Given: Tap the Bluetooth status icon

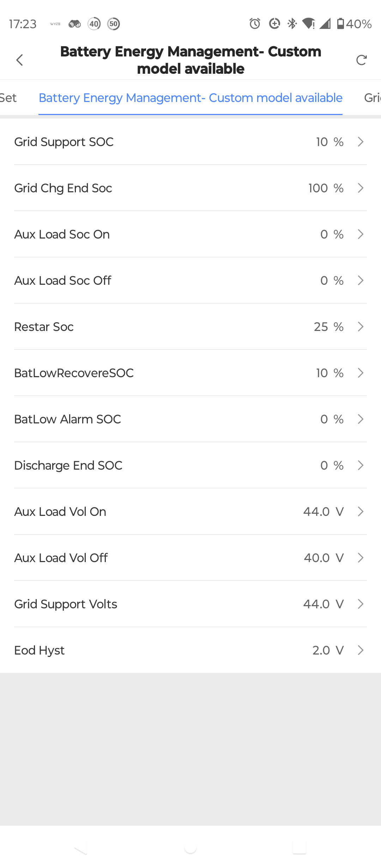Looking at the screenshot, I should [292, 24].
